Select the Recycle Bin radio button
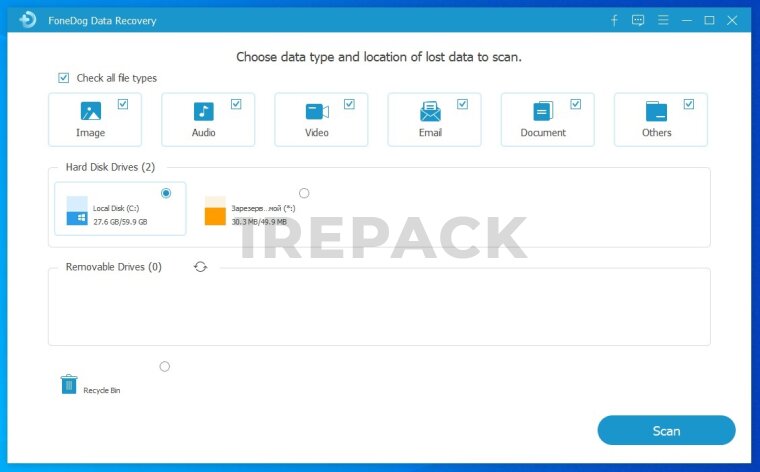 (165, 367)
